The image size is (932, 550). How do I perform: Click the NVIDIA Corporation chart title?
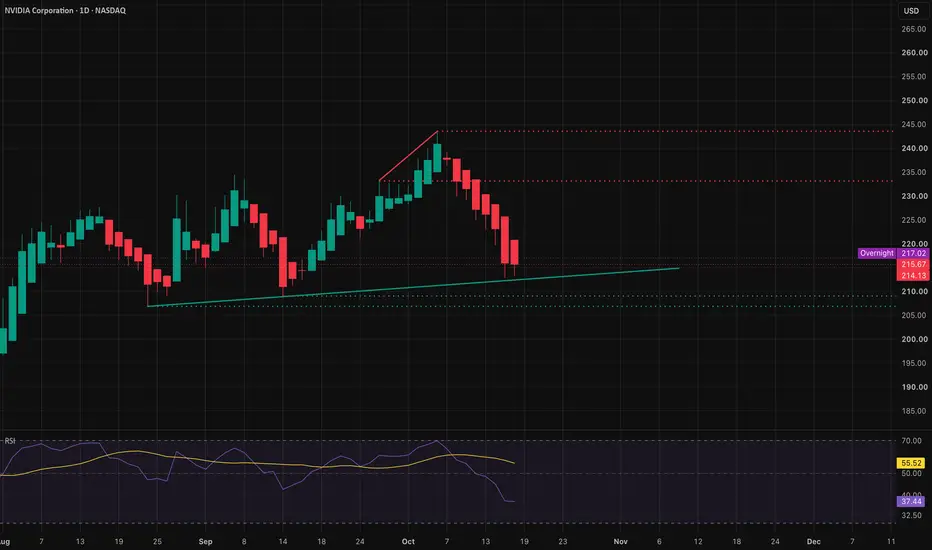(x=65, y=10)
